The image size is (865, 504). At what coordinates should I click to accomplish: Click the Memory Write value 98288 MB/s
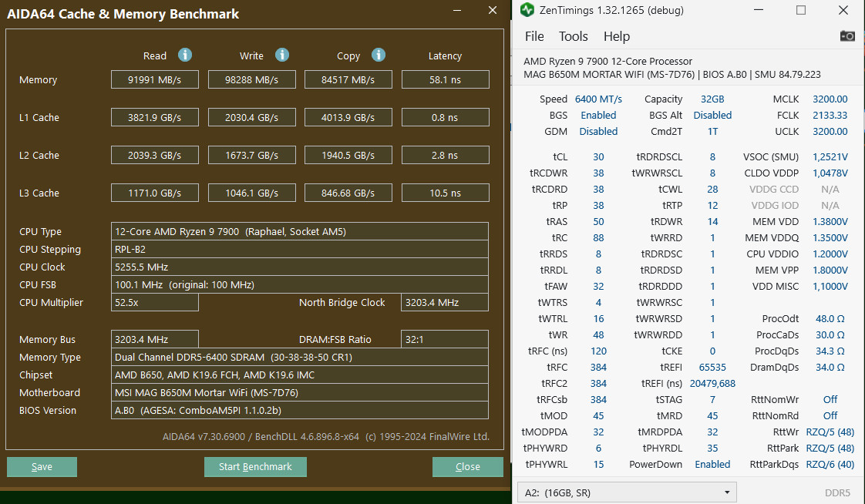pos(251,79)
